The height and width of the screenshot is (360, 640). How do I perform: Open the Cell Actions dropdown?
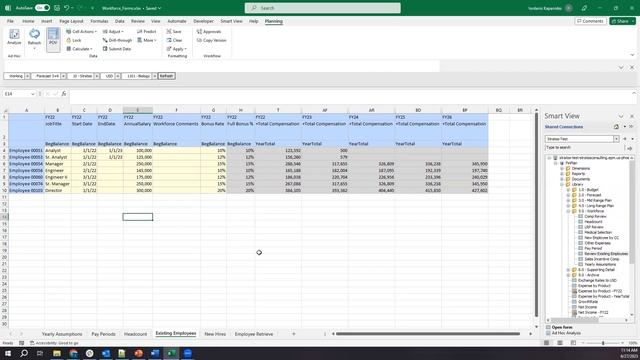click(x=81, y=31)
